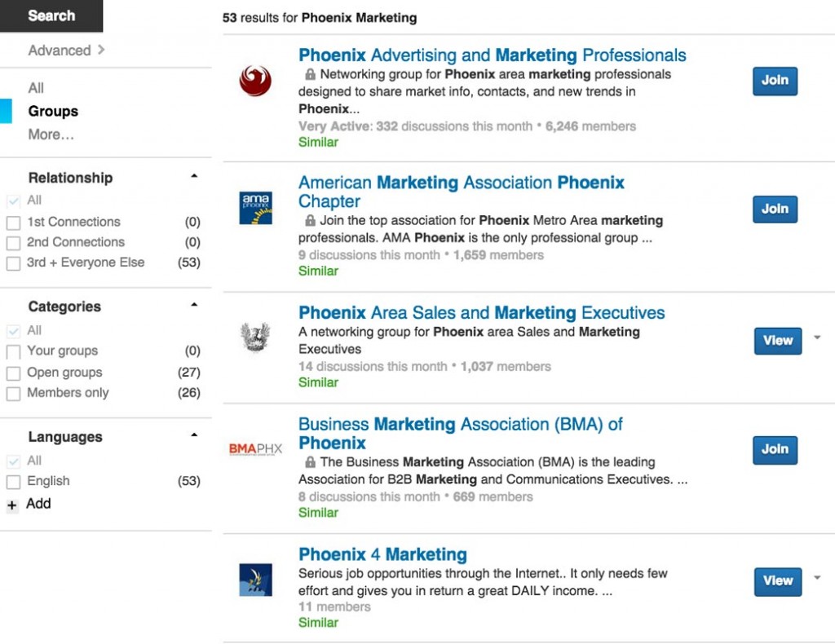Select Groups in the sidebar filters

[52, 111]
